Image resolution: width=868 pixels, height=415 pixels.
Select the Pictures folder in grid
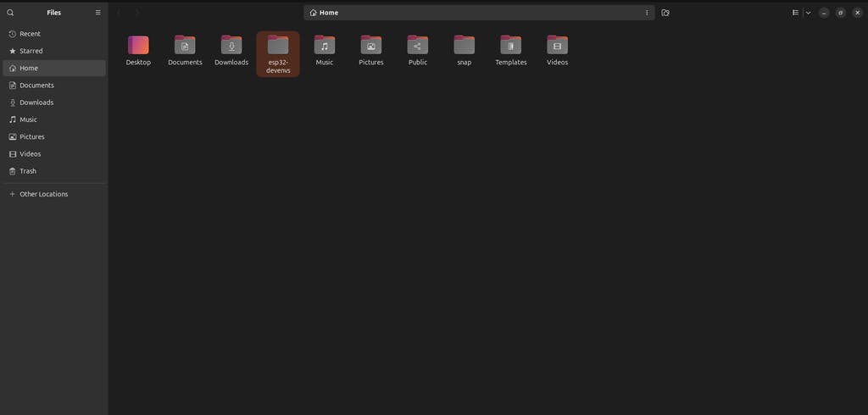371,51
